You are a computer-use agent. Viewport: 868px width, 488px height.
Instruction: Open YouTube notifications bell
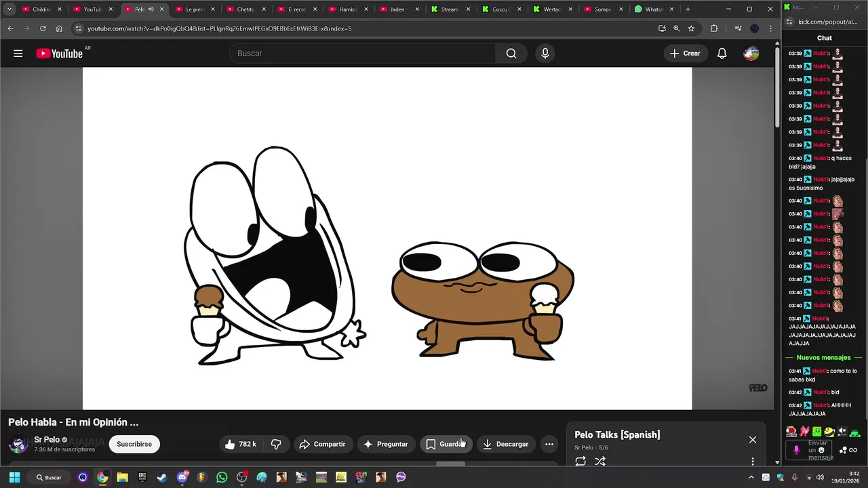[x=722, y=54]
